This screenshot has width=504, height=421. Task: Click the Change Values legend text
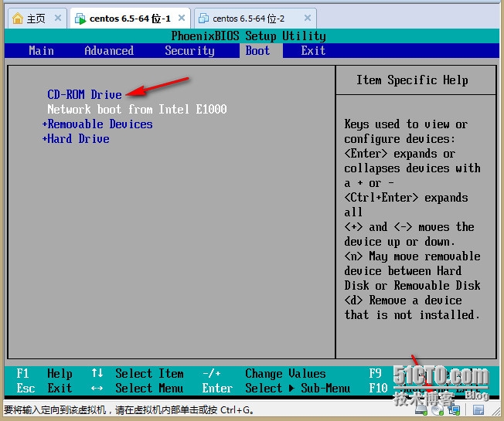point(285,373)
